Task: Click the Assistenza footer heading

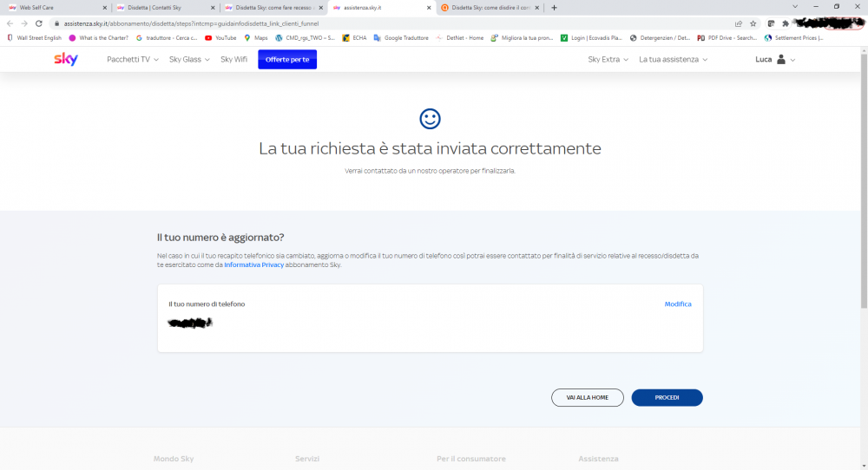Action: click(x=598, y=459)
